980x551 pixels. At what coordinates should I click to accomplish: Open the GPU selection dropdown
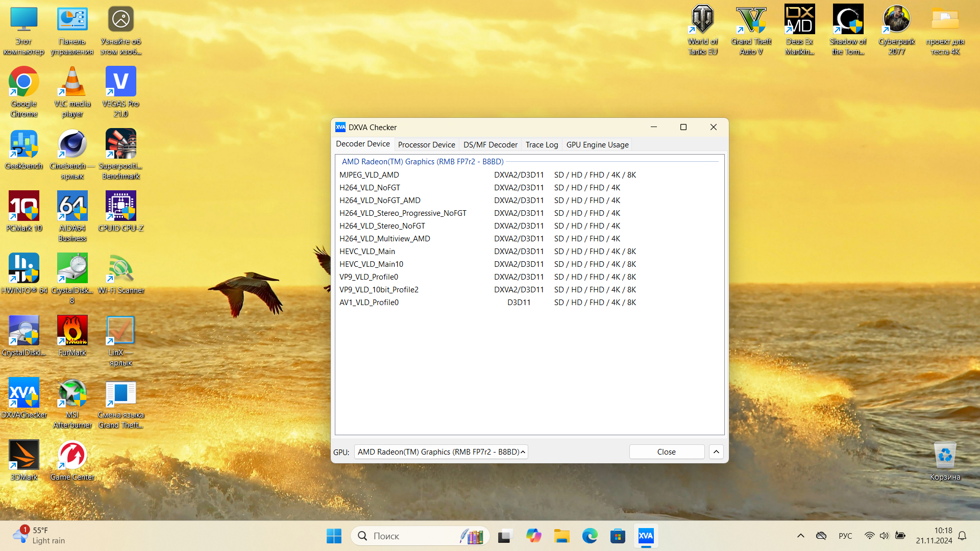pos(440,452)
